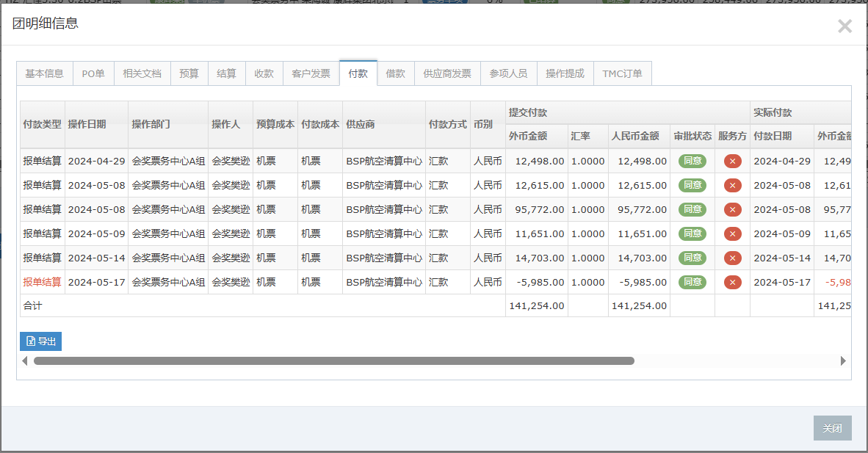
Task: Click red X icon in -5,985.00 row
Action: (732, 283)
